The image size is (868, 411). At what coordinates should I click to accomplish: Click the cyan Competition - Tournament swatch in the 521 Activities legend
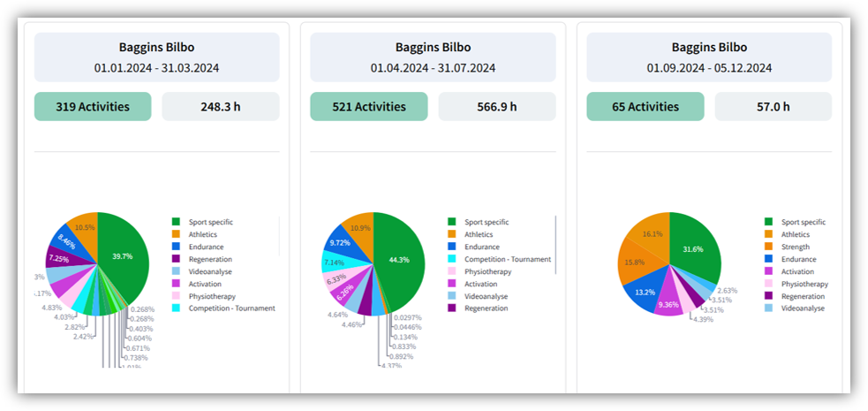(453, 259)
